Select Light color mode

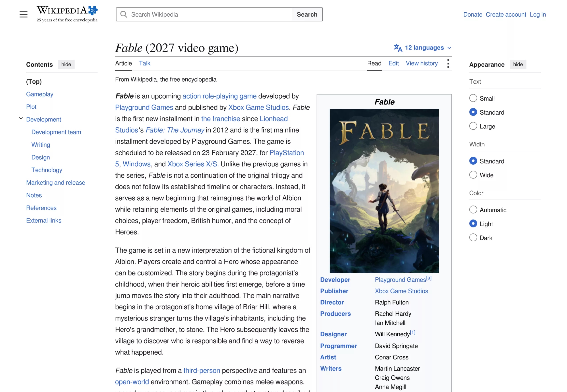(x=473, y=224)
